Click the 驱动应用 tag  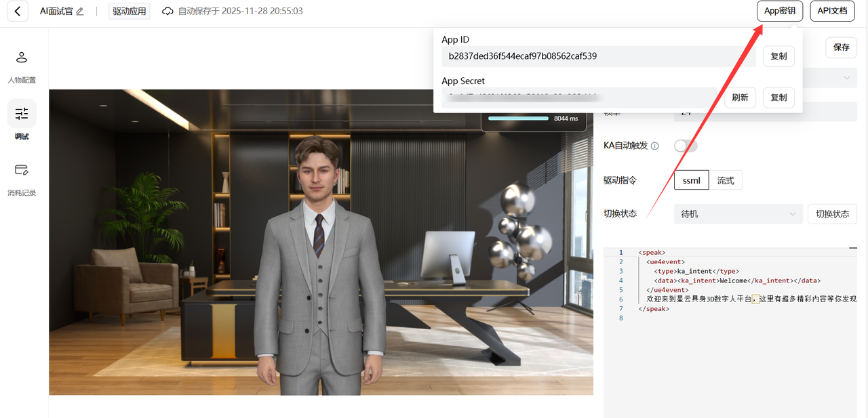point(129,12)
